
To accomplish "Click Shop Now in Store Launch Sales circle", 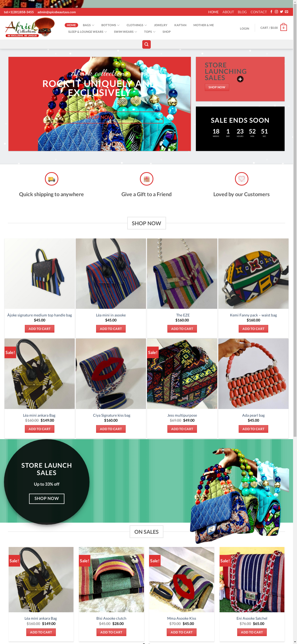I will pos(47,499).
